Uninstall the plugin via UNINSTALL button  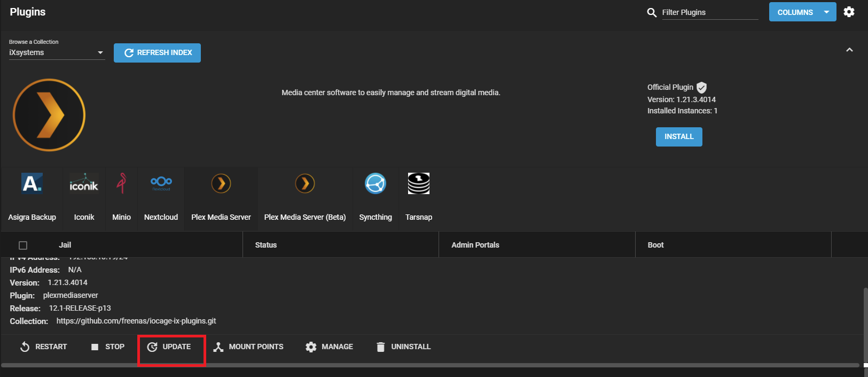403,347
